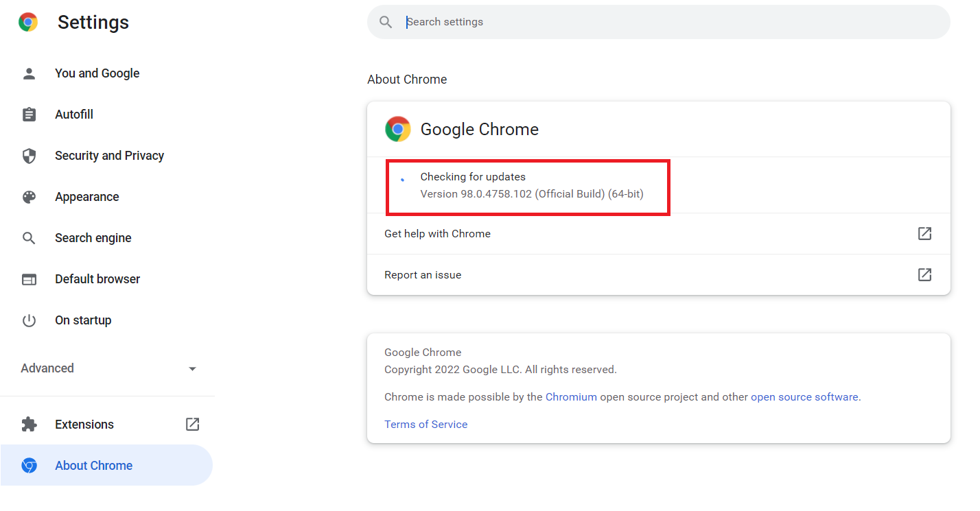Select About Chrome in the sidebar
This screenshot has width=980, height=511.
(x=106, y=465)
